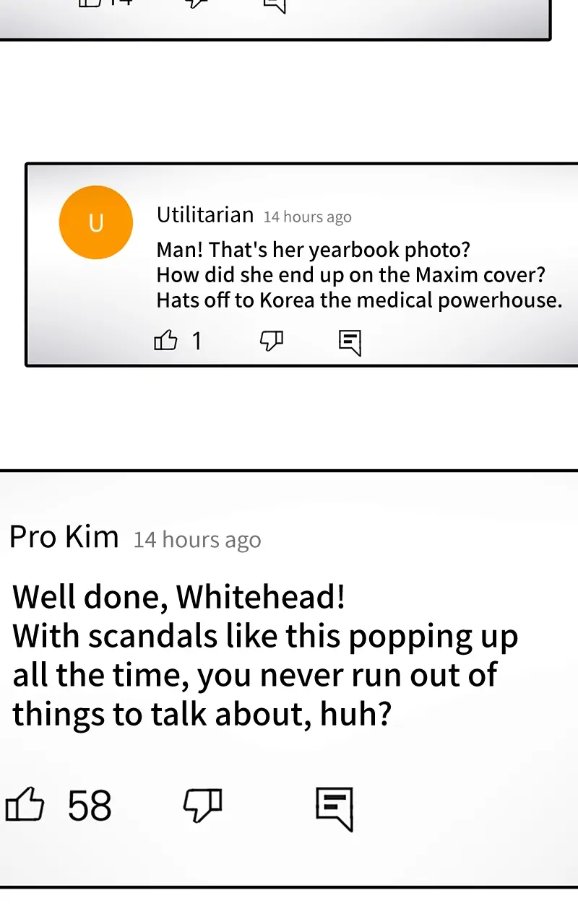Screen dimensions: 578x924
Task: Click Utilitarian's 14 hours ago timestamp
Action: point(308,217)
